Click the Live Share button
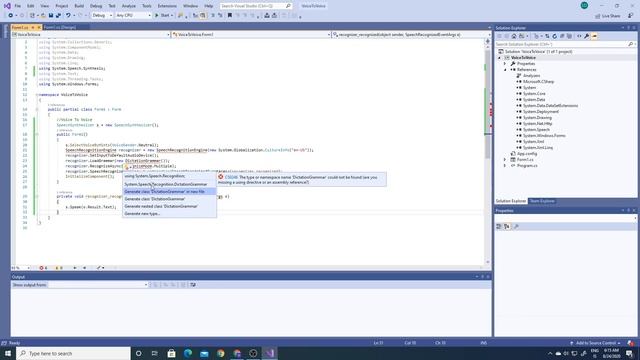 tap(608, 16)
